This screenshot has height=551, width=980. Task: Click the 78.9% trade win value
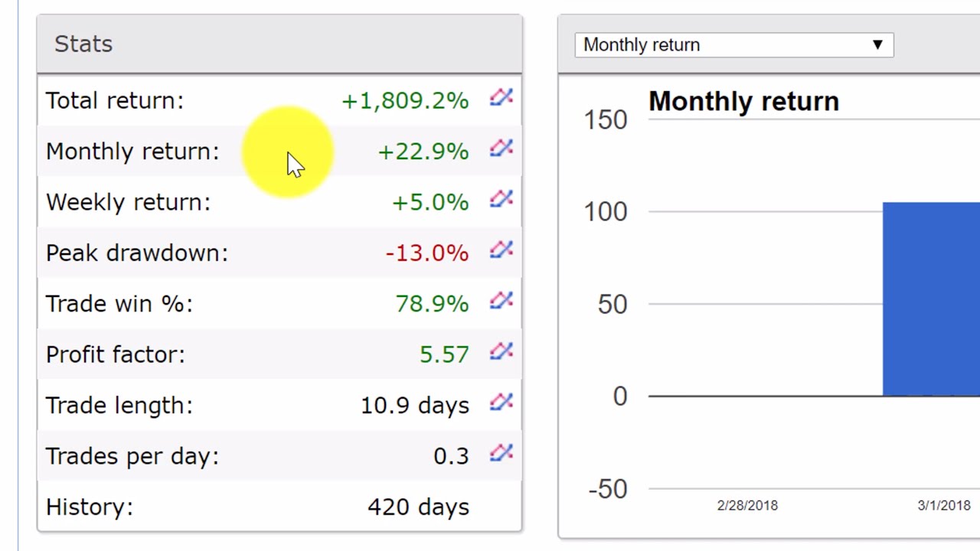(432, 304)
